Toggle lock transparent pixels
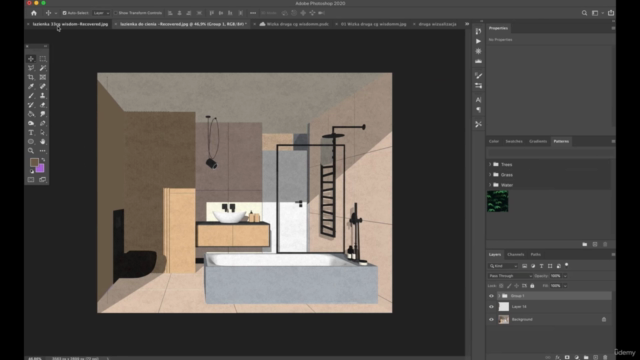Viewport: 640px width, 360px height. click(501, 286)
